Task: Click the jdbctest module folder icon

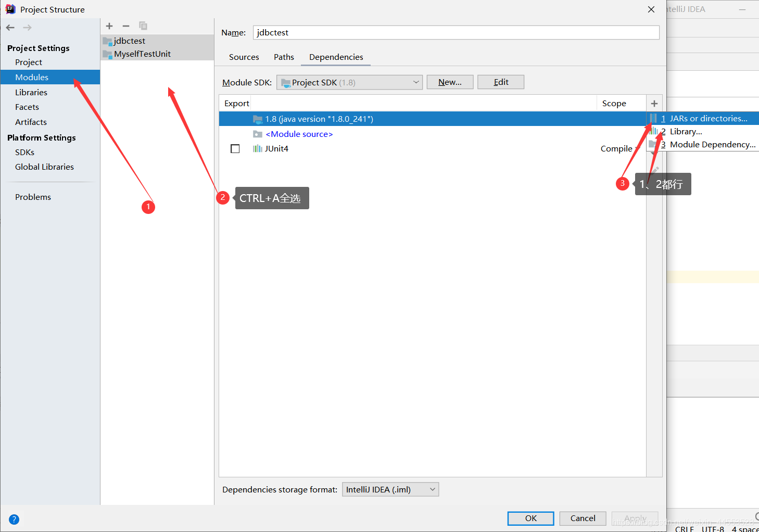Action: coord(108,41)
